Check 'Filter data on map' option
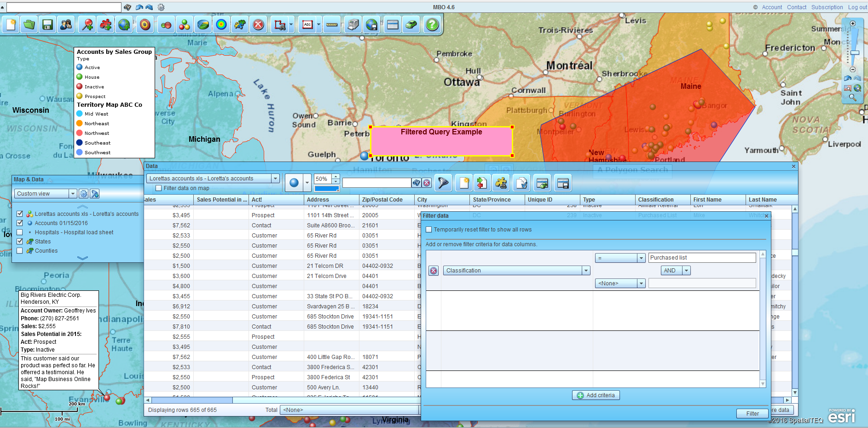This screenshot has height=428, width=868. (x=159, y=188)
